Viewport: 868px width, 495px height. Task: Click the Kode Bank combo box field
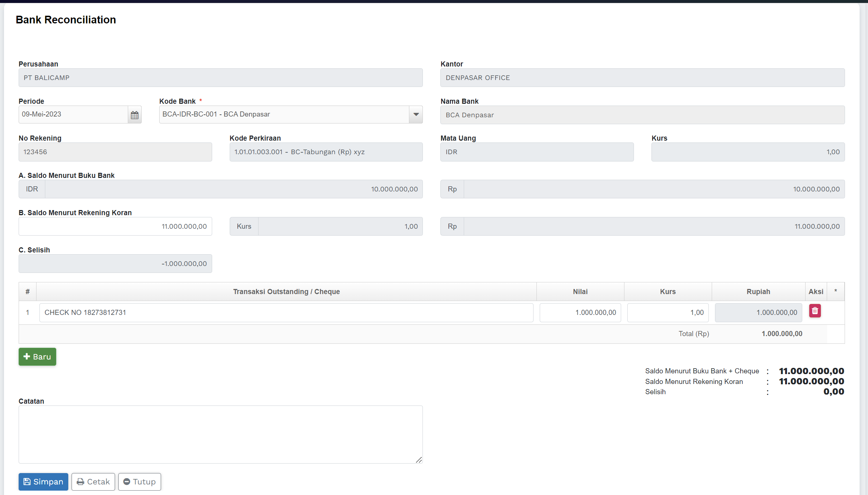point(284,115)
